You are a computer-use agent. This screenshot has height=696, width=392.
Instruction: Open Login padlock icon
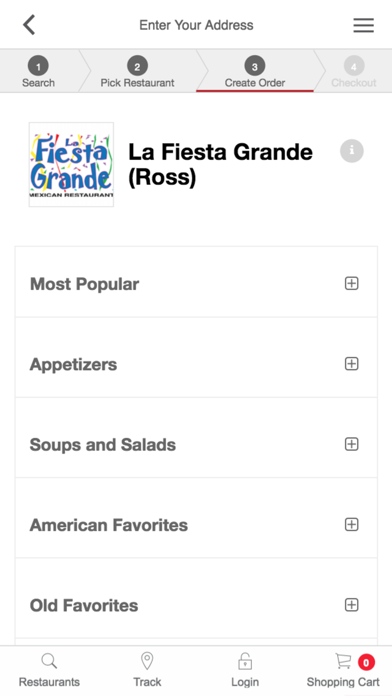[x=245, y=661]
